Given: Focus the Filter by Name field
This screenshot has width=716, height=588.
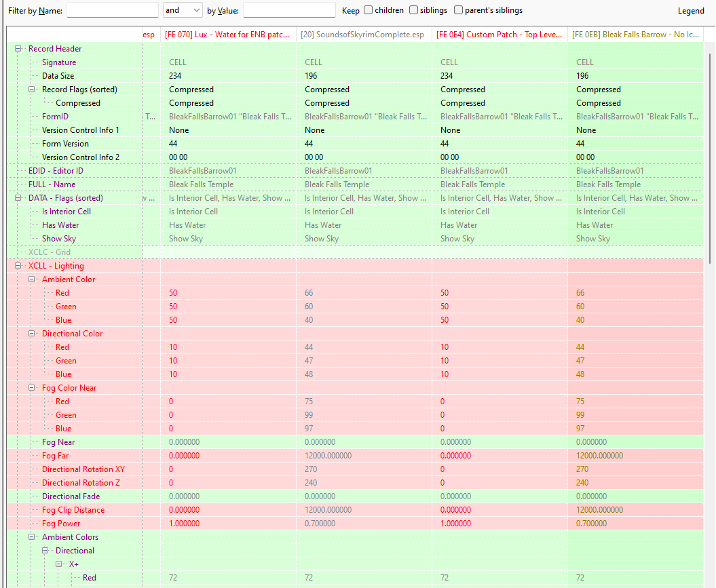Looking at the screenshot, I should pyautogui.click(x=113, y=10).
